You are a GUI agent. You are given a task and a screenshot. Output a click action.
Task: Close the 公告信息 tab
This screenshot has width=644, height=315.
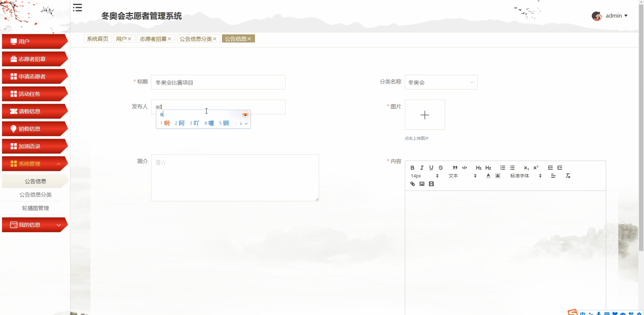tap(249, 39)
